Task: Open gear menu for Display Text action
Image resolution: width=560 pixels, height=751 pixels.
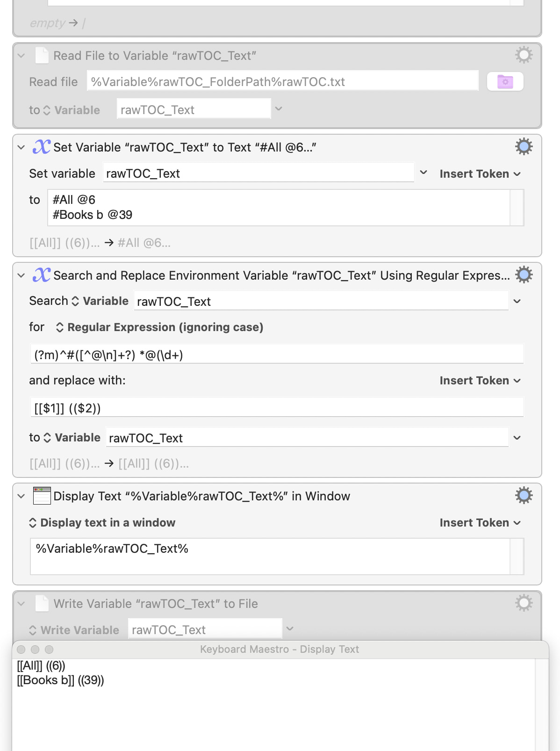Action: [524, 495]
